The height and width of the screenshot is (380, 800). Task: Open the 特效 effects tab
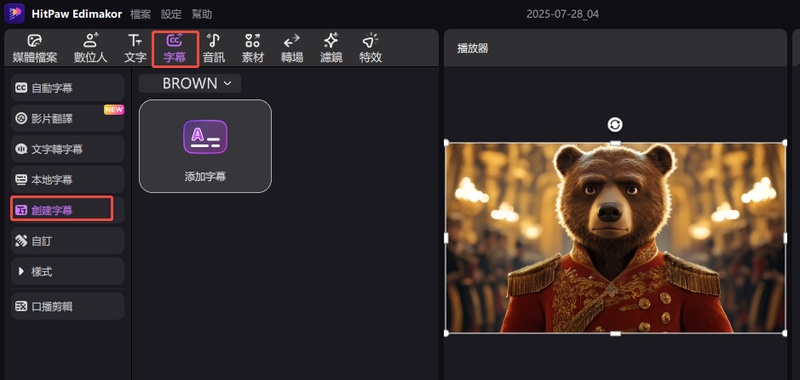(370, 49)
